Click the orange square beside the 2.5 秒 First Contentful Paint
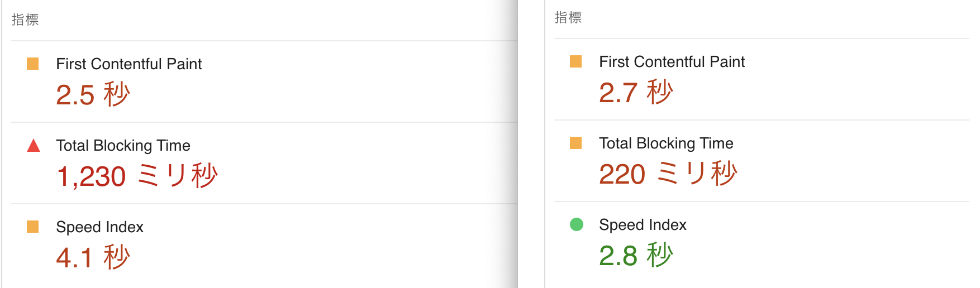This screenshot has width=980, height=288. [33, 64]
